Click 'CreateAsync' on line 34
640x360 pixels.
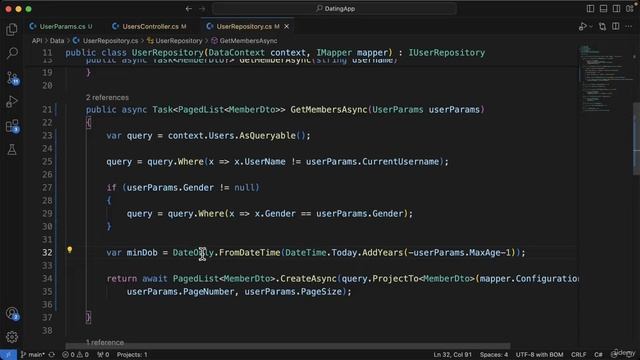308,279
